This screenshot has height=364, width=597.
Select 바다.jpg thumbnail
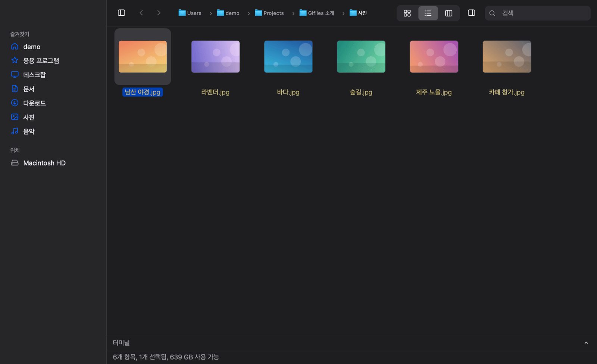pos(288,57)
